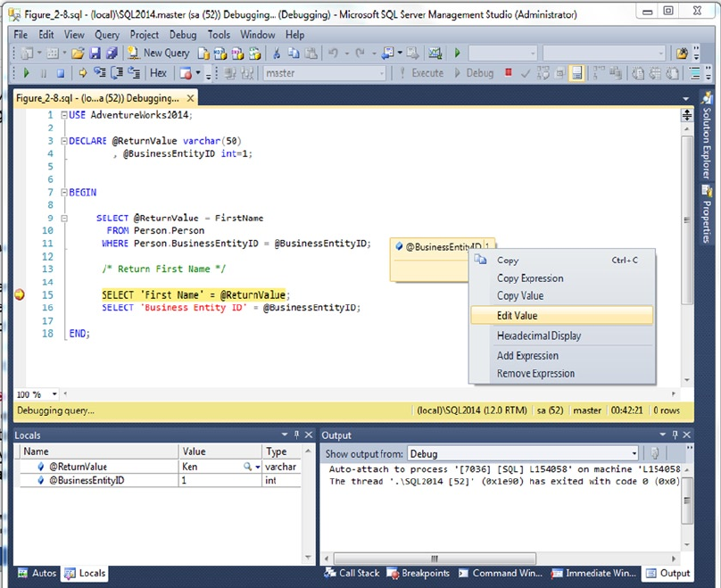Pin the Locals panel with pushpin icon

[x=296, y=435]
